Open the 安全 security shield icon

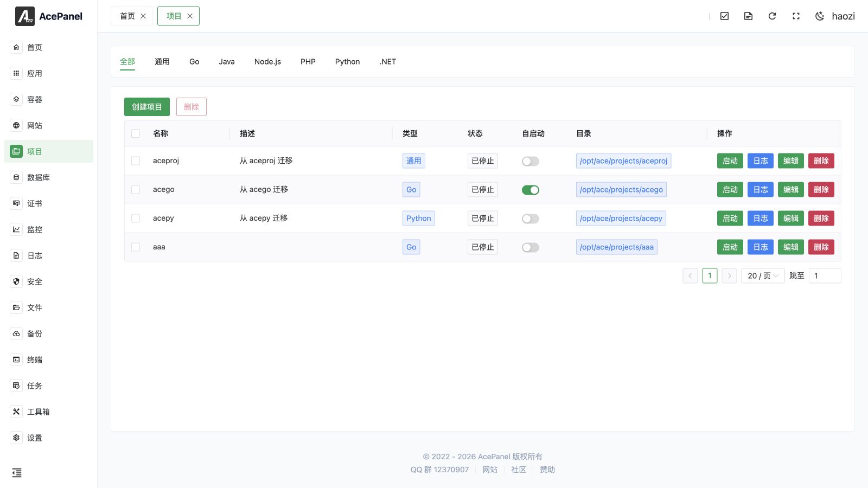pyautogui.click(x=16, y=281)
